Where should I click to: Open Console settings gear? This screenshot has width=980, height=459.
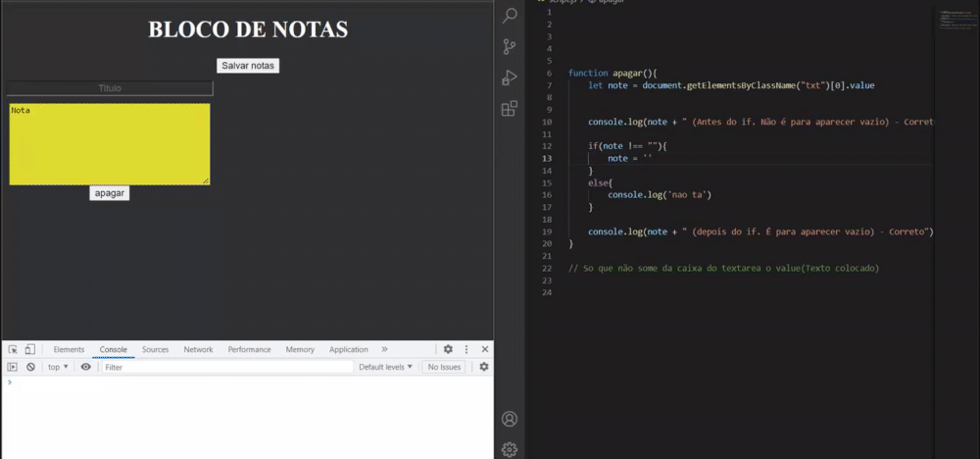484,367
